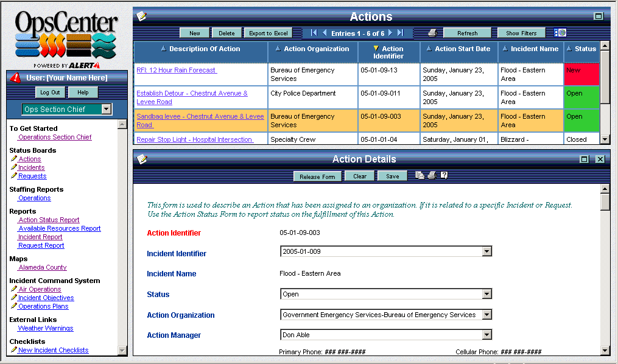618x364 pixels.
Task: Jump to the first page of entries
Action: [x=314, y=33]
